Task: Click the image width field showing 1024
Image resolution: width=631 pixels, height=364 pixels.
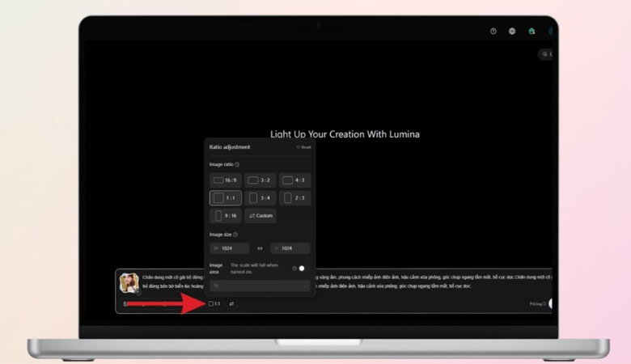Action: [x=230, y=248]
